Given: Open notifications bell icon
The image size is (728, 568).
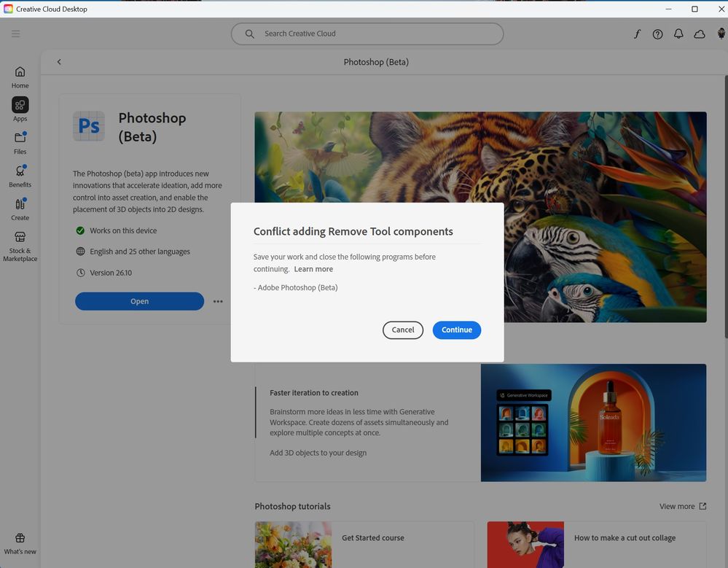Looking at the screenshot, I should [678, 34].
